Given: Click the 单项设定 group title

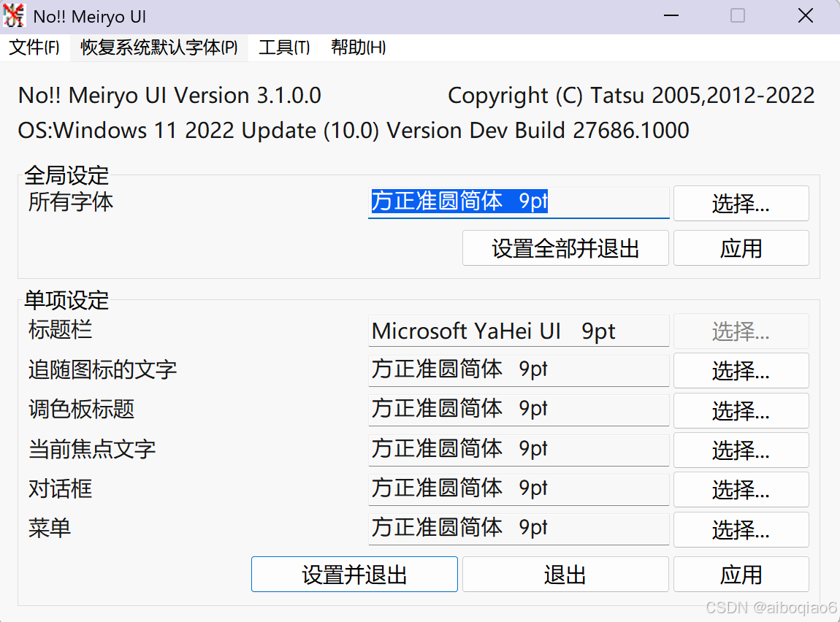Looking at the screenshot, I should (66, 300).
